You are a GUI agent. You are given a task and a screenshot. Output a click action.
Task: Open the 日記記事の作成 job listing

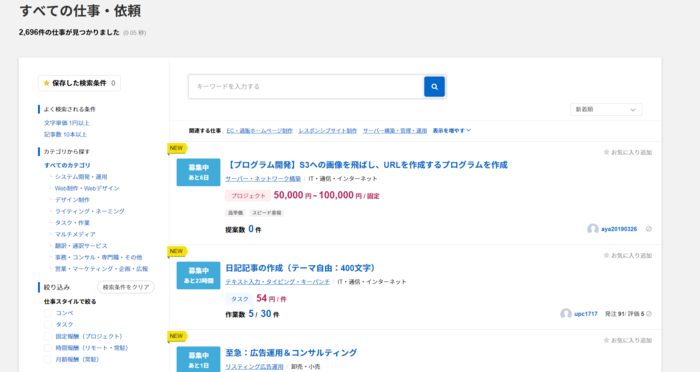coord(301,268)
